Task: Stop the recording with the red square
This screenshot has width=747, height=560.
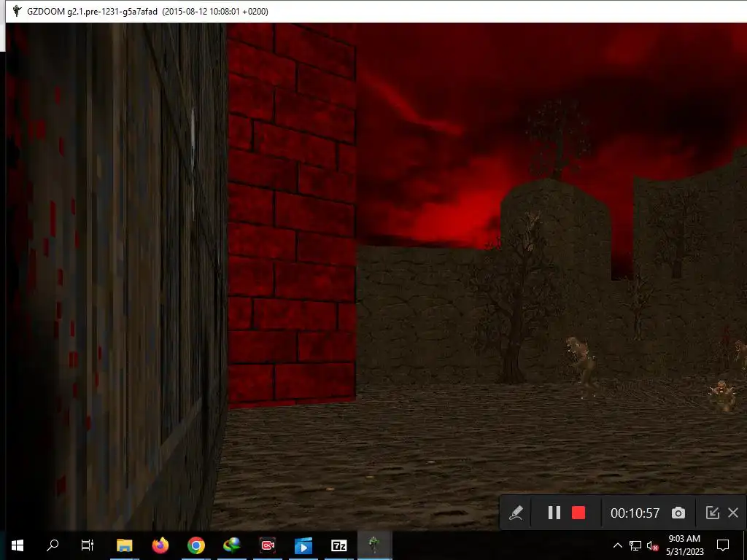Action: (578, 513)
